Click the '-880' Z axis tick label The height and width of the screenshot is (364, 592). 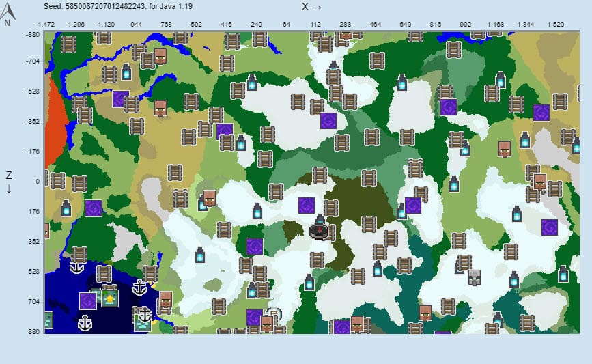[x=33, y=34]
